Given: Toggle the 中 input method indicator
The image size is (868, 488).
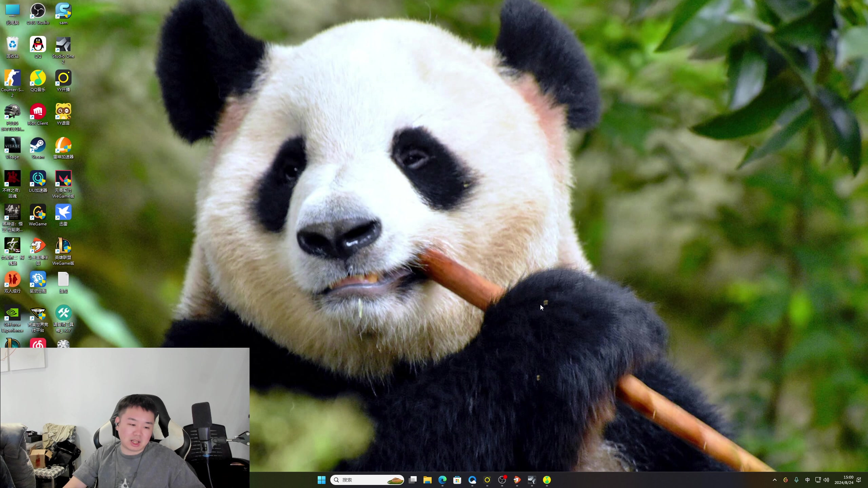Looking at the screenshot, I should tap(807, 480).
